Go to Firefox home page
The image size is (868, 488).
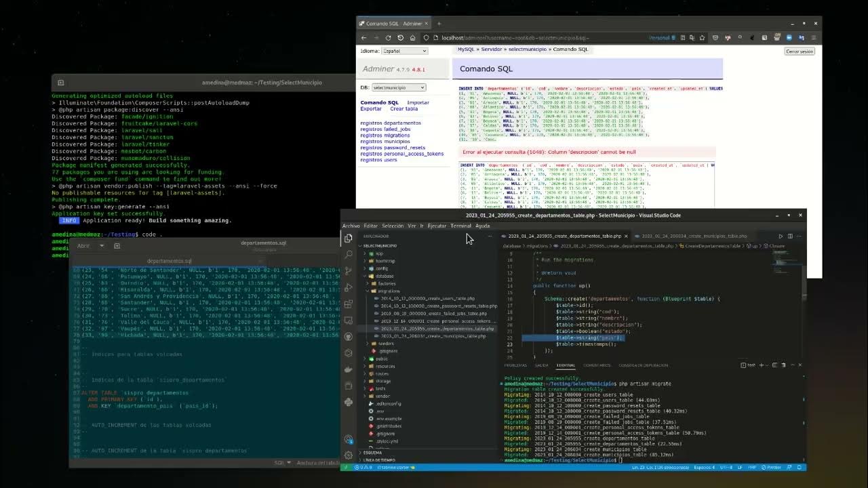[x=413, y=38]
